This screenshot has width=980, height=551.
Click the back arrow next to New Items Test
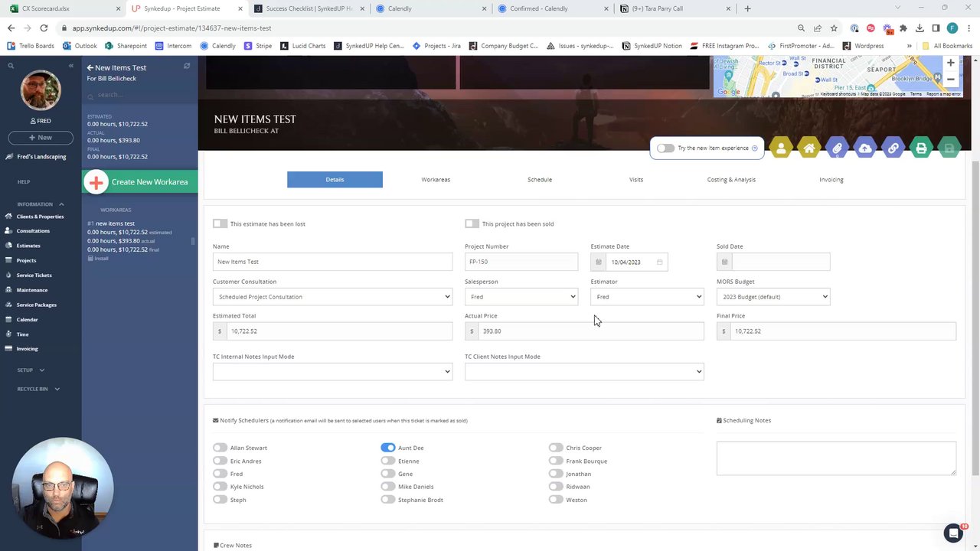(x=90, y=67)
